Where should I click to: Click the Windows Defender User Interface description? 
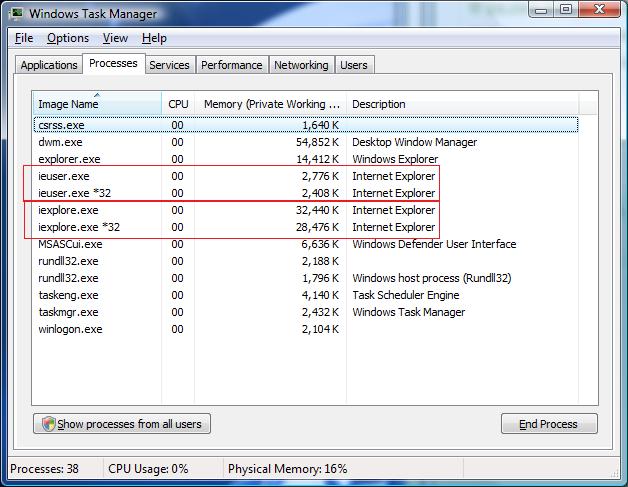[x=434, y=244]
